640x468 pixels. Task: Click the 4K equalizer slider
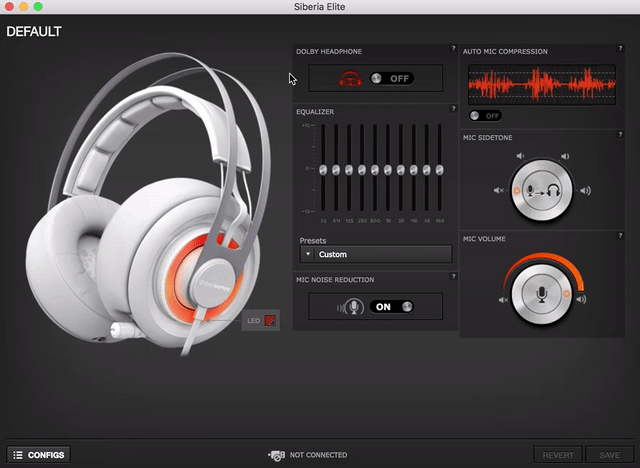(x=414, y=170)
